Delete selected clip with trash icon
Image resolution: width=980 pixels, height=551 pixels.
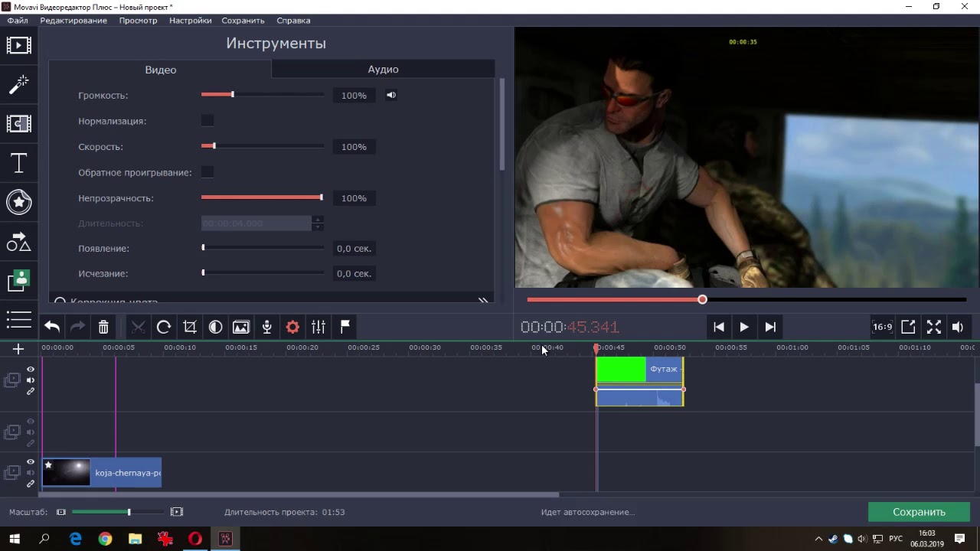pos(103,328)
